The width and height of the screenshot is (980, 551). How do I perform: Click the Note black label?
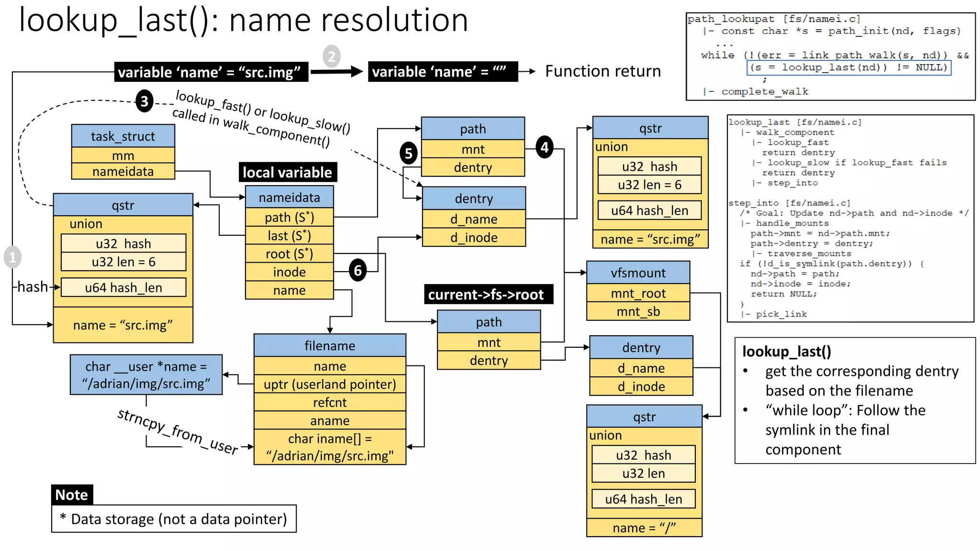[x=72, y=495]
